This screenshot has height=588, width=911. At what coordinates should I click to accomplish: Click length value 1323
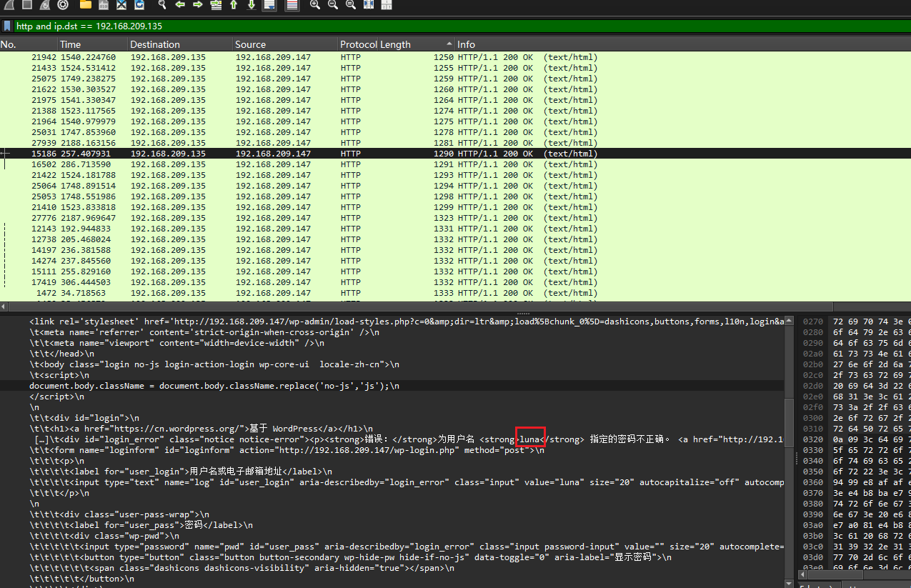[x=443, y=218]
